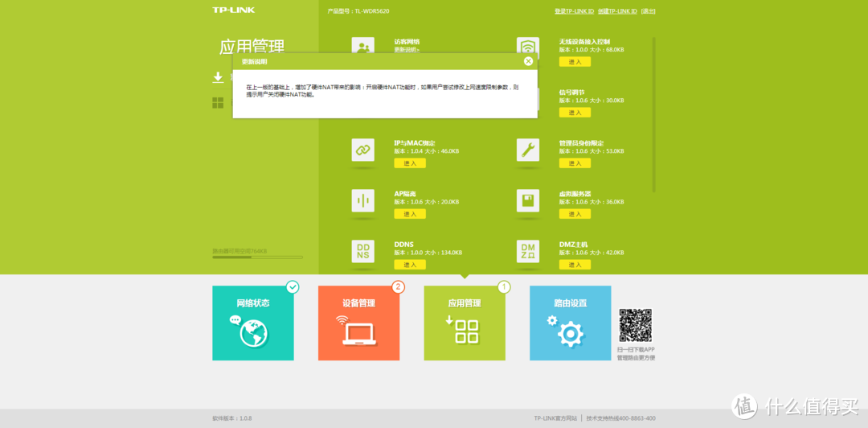The height and width of the screenshot is (428, 868).
Task: Click the 信号调节 app title
Action: point(572,92)
